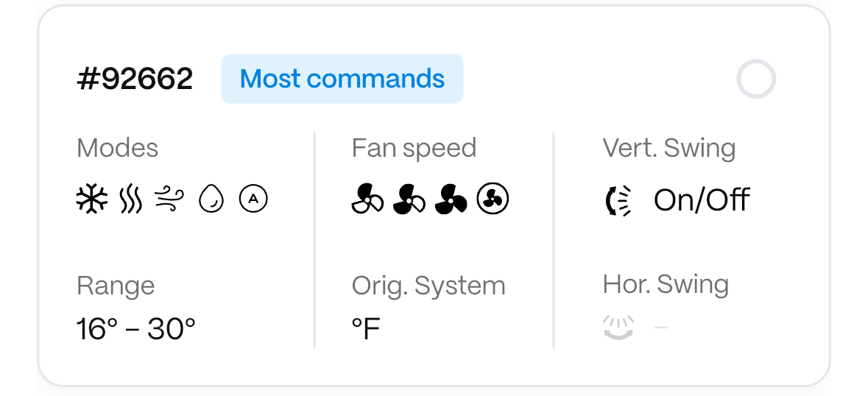868x396 pixels.
Task: Click the vertical swing On/Off text
Action: click(x=702, y=200)
